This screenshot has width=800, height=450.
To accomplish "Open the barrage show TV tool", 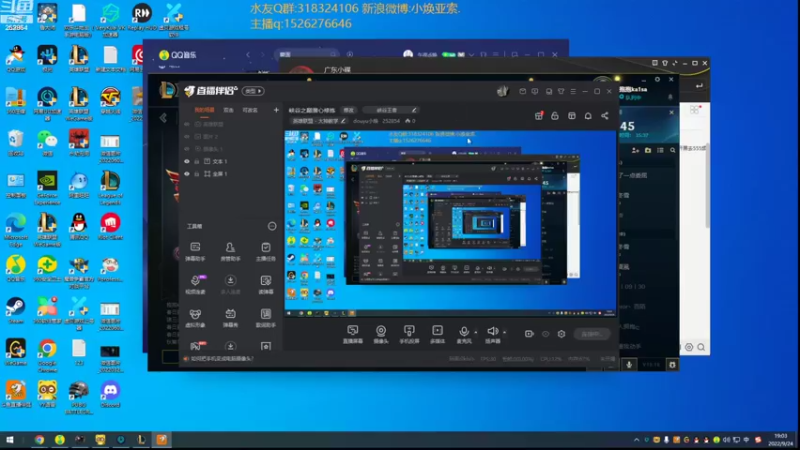I will click(230, 318).
